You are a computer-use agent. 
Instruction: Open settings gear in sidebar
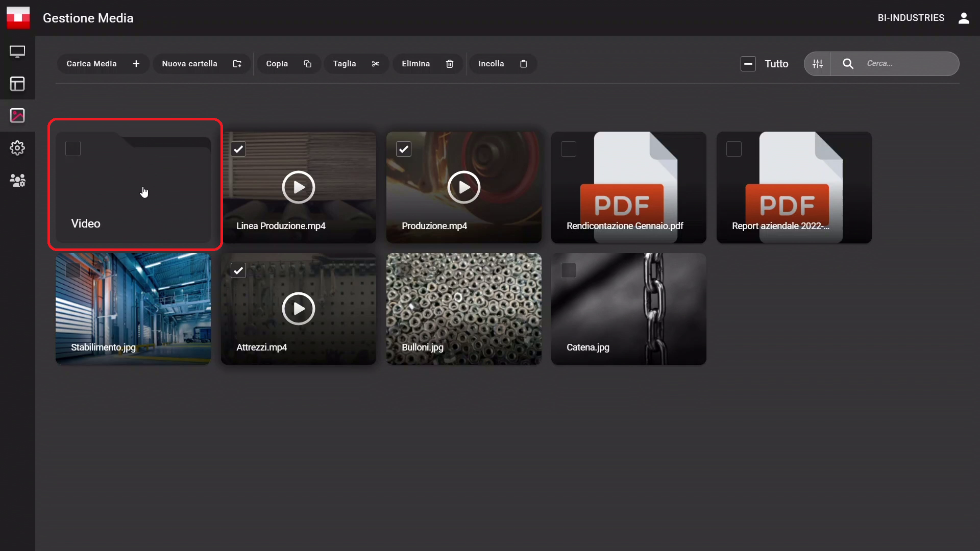click(17, 148)
